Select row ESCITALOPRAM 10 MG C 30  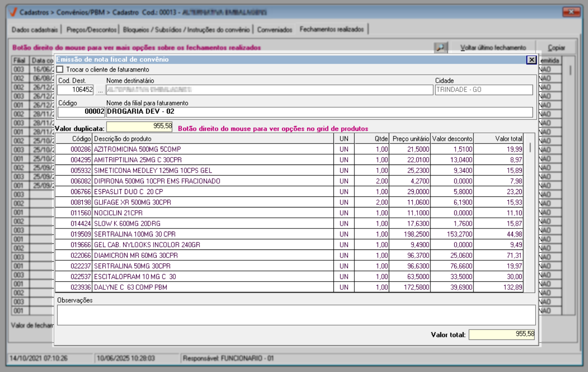[x=290, y=276]
